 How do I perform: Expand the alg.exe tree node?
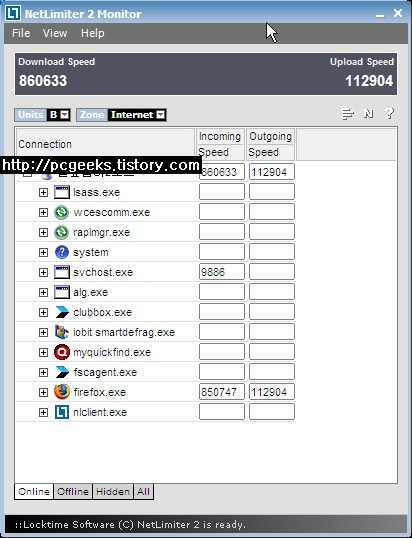(43, 292)
